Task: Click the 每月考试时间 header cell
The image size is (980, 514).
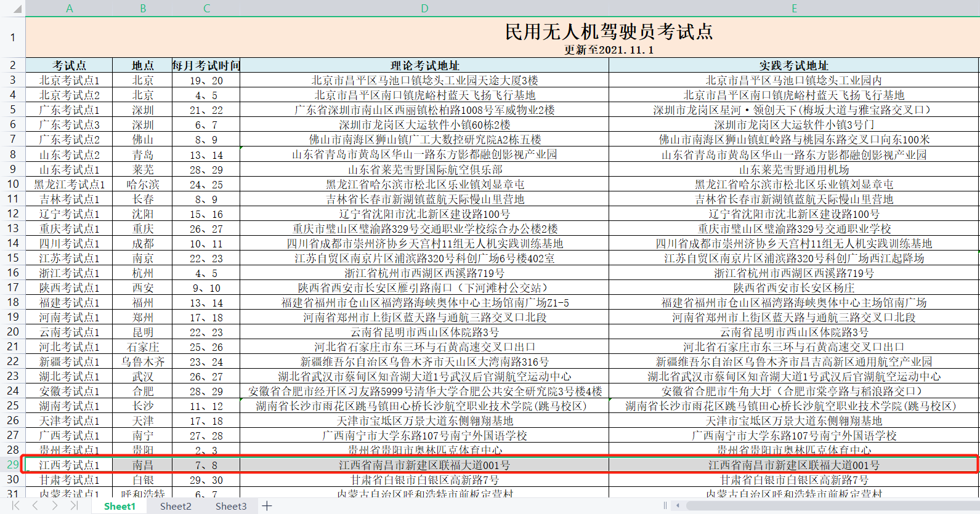Action: pyautogui.click(x=206, y=65)
